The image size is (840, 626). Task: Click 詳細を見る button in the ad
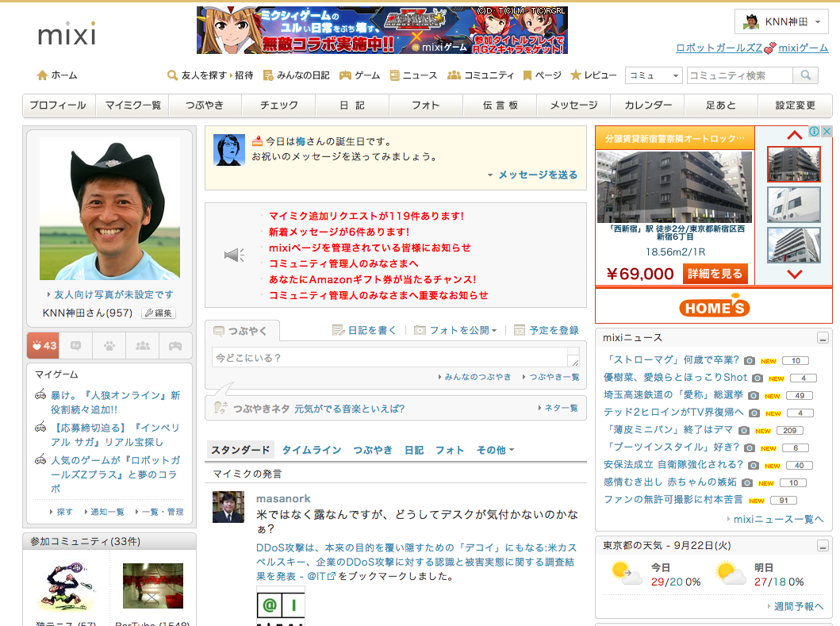pyautogui.click(x=715, y=274)
